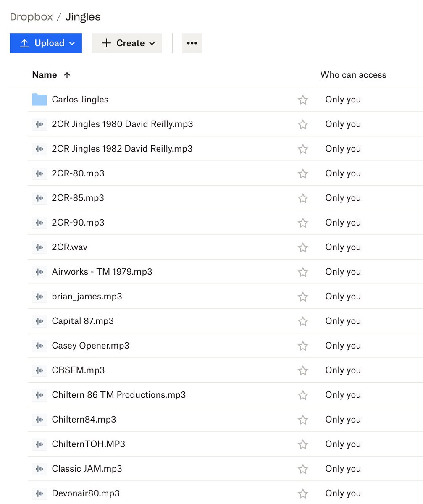The width and height of the screenshot is (423, 504).
Task: Click Jingles in the breadcrumb
Action: pos(83,17)
